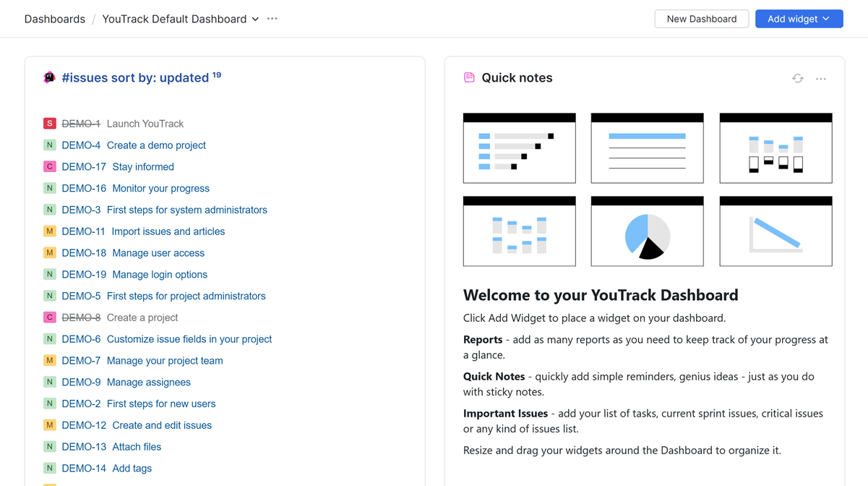This screenshot has height=486, width=868.
Task: Open the Quick notes widget options menu
Action: (821, 78)
